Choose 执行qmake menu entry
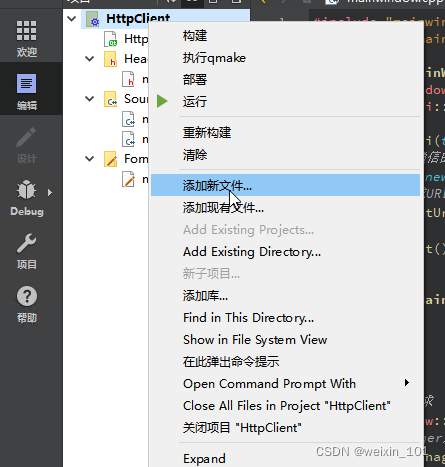Image resolution: width=445 pixels, height=467 pixels. coord(285,58)
